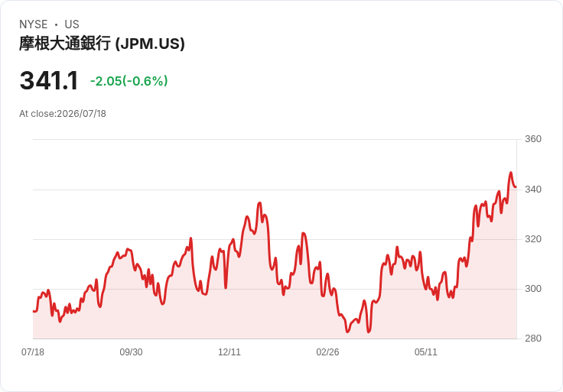This screenshot has height=392, width=563.
Task: Click the 12/11 x-axis date label
Action: [229, 352]
